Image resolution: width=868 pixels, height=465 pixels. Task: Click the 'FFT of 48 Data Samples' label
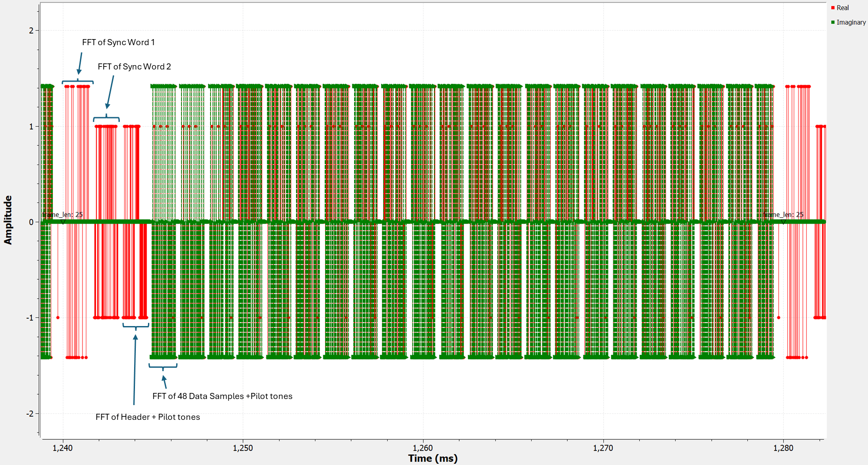pos(222,396)
